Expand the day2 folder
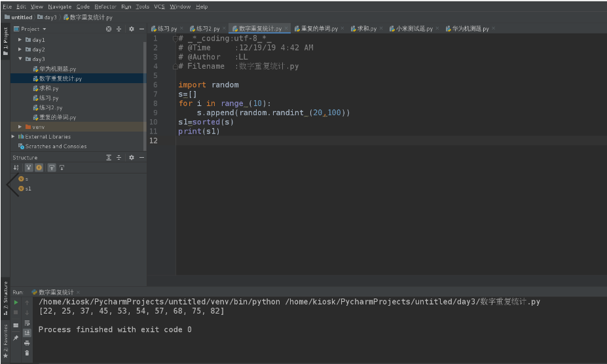The image size is (607, 364). point(20,49)
